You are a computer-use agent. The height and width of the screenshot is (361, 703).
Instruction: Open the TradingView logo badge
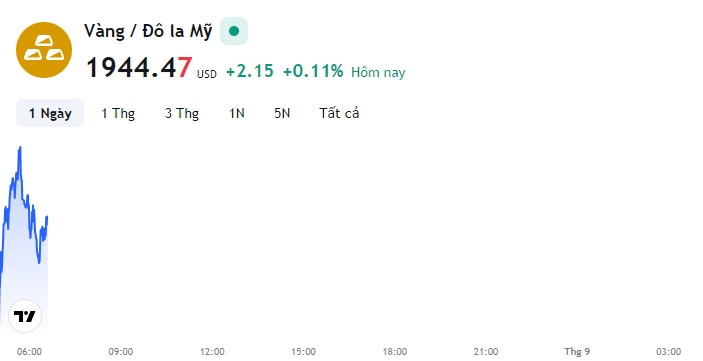(25, 316)
